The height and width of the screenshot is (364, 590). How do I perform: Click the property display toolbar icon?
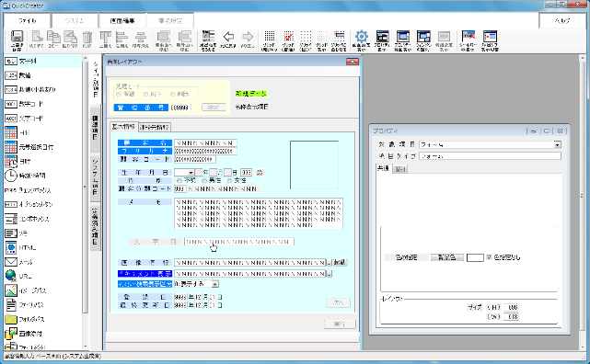pos(382,40)
